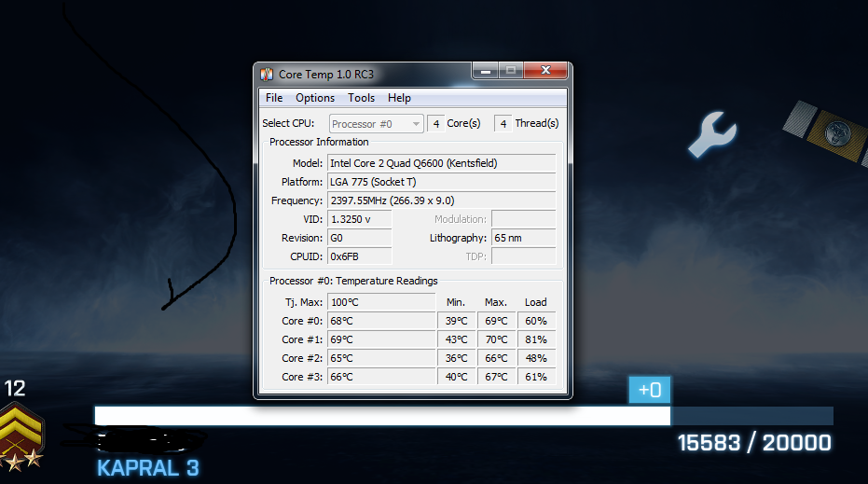Open the Options menu

point(315,98)
